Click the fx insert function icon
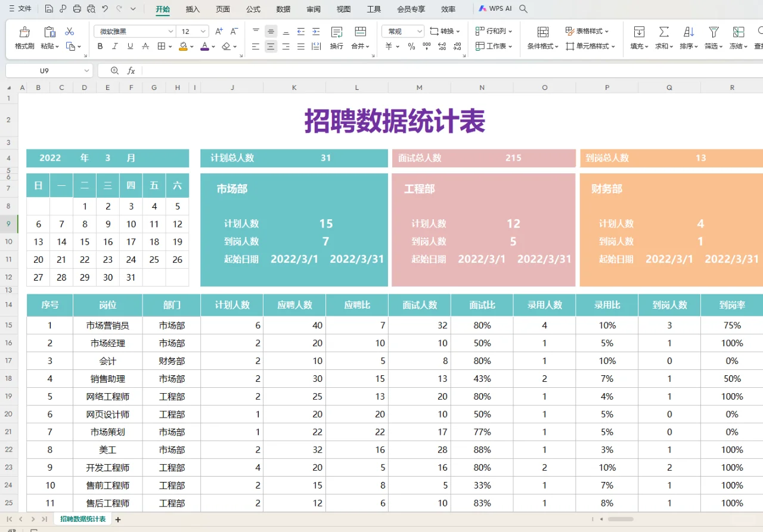Viewport: 763px width, 532px height. point(131,71)
